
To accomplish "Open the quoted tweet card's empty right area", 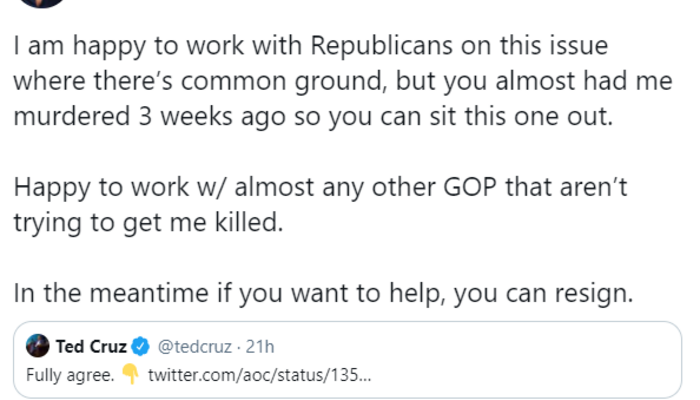I will pos(520,360).
